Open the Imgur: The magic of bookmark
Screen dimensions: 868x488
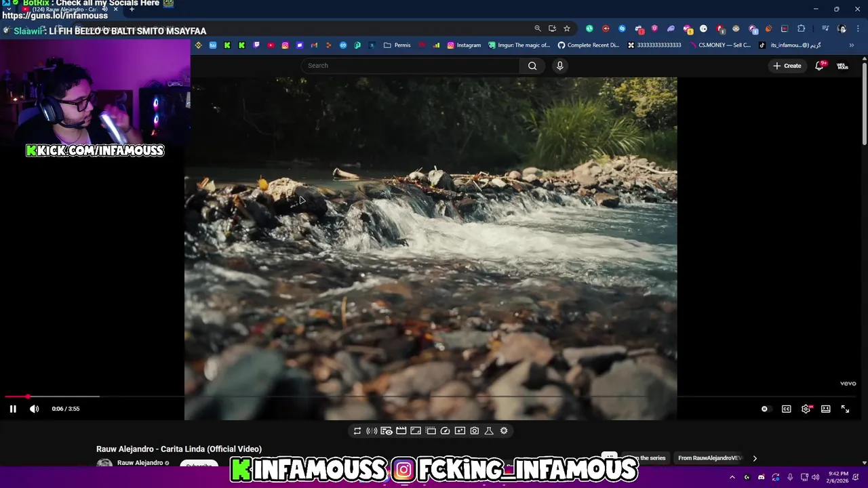[x=519, y=45]
